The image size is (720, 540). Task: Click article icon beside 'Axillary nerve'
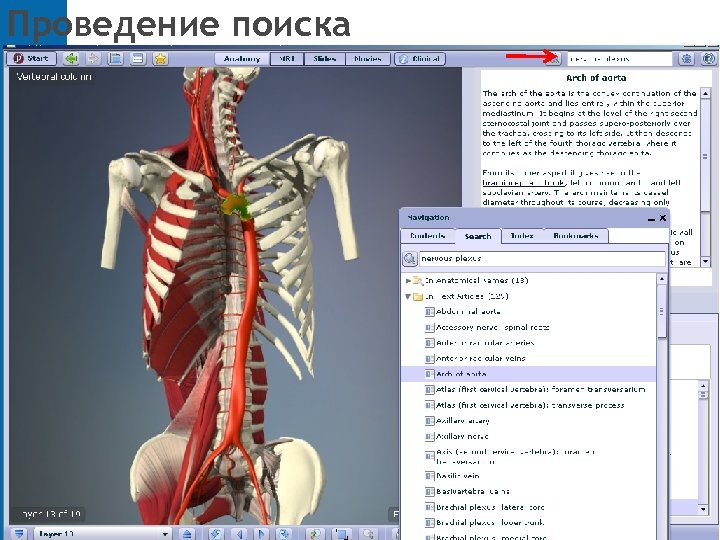click(429, 437)
